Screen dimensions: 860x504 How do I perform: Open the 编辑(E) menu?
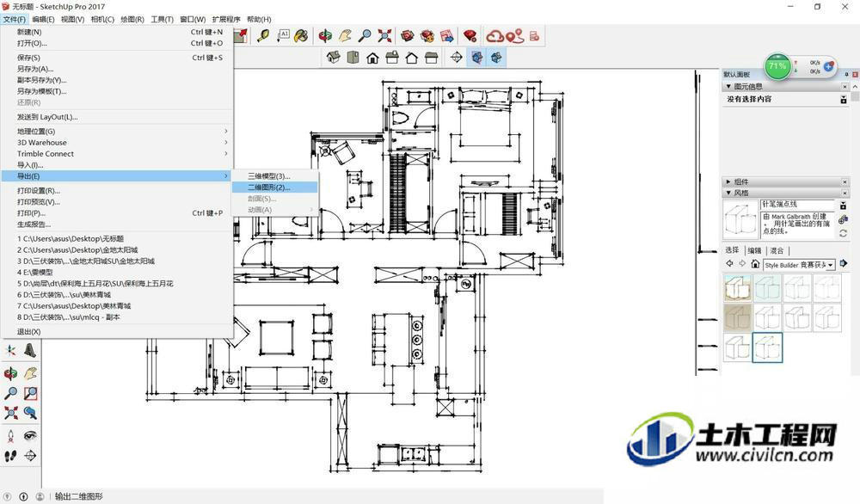(43, 19)
